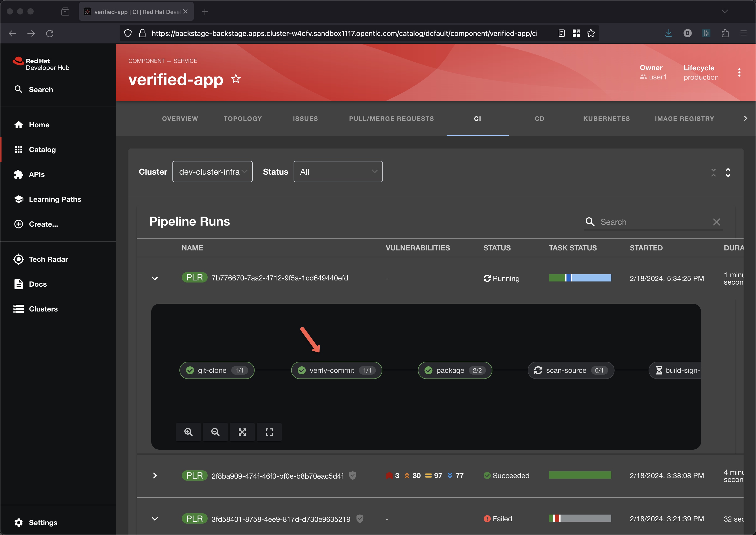Click the expand all rows icon
The image size is (756, 535).
728,172
